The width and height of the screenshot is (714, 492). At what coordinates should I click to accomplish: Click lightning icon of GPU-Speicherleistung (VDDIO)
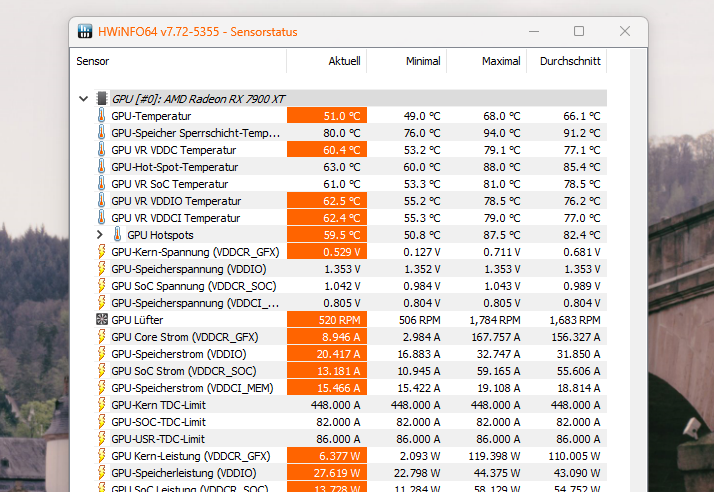click(102, 473)
